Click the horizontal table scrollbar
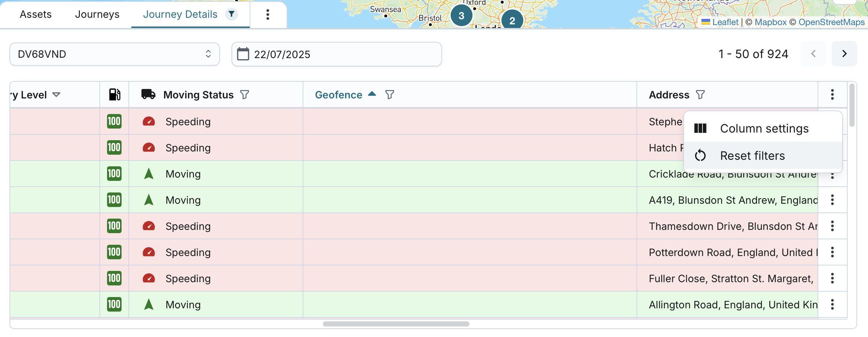 (x=396, y=324)
